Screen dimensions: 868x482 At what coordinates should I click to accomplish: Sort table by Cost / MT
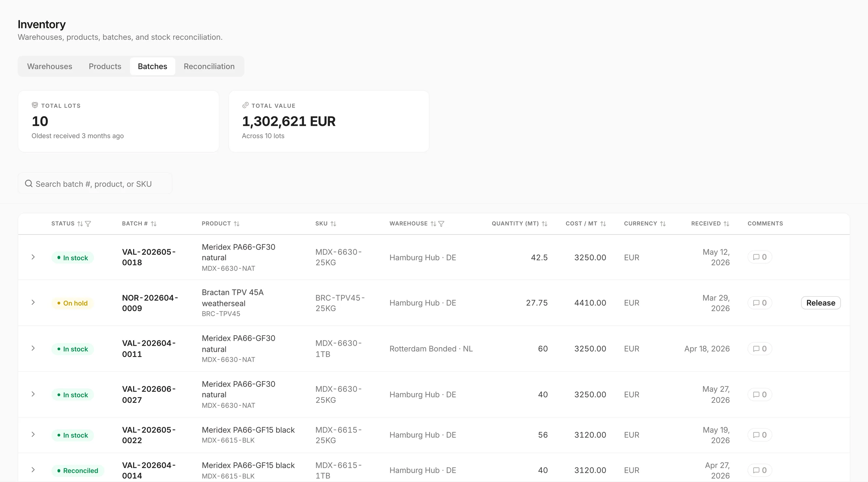pyautogui.click(x=603, y=224)
